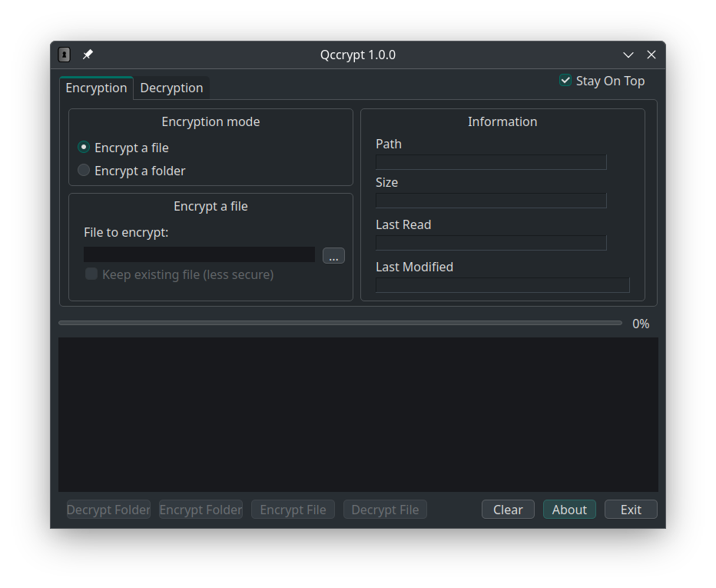This screenshot has width=716, height=588.
Task: Toggle the pin window icon
Action: [x=88, y=55]
